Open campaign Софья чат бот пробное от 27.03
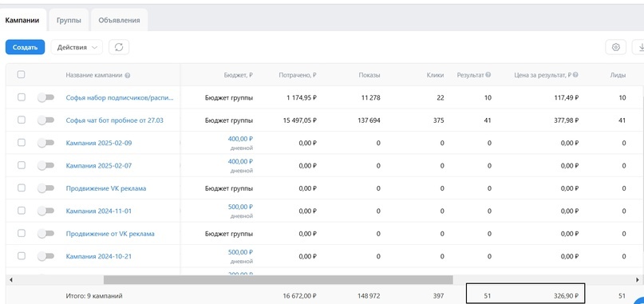This screenshot has height=304, width=644. click(115, 120)
